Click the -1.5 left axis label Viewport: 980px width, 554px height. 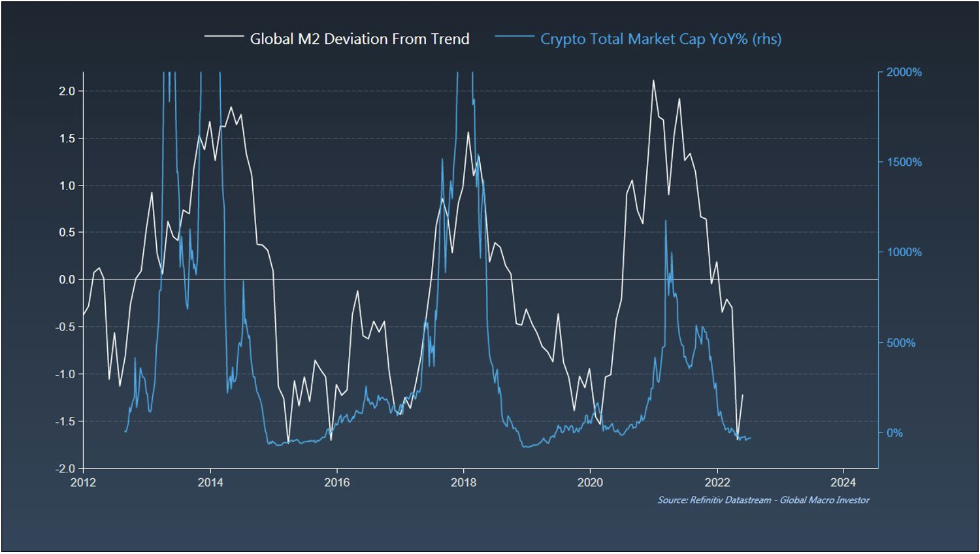65,421
